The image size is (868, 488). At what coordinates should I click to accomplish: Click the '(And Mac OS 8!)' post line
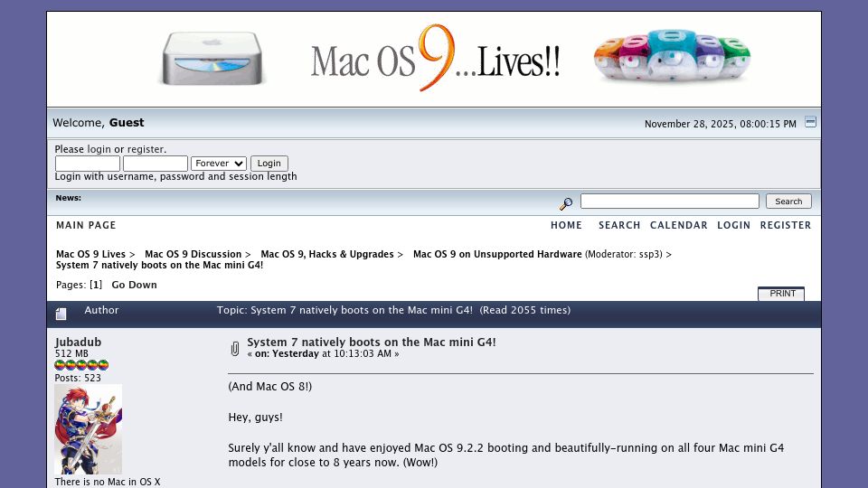270,387
